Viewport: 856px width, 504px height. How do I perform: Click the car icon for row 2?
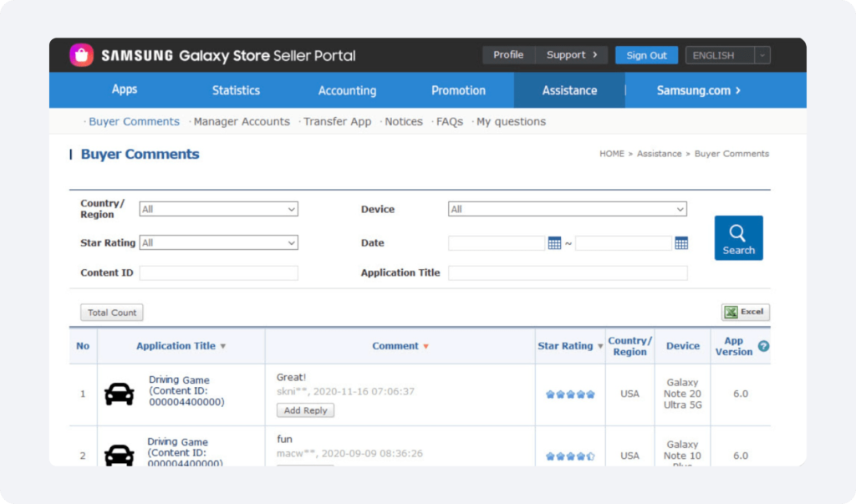(x=119, y=455)
